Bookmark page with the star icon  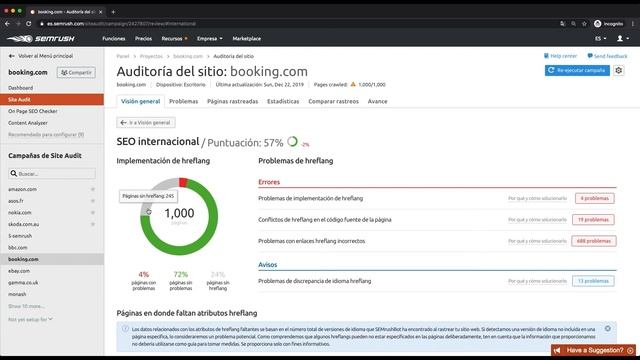[x=584, y=24]
